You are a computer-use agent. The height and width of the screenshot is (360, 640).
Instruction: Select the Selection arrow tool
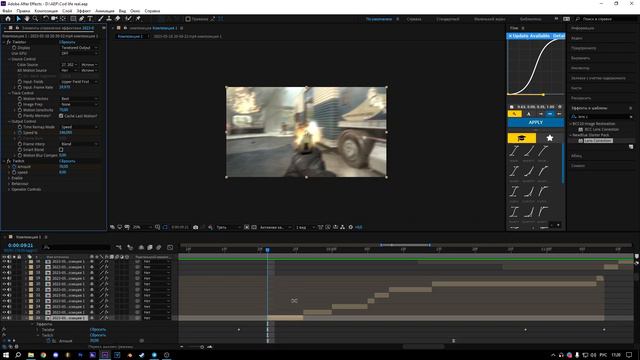[18, 19]
